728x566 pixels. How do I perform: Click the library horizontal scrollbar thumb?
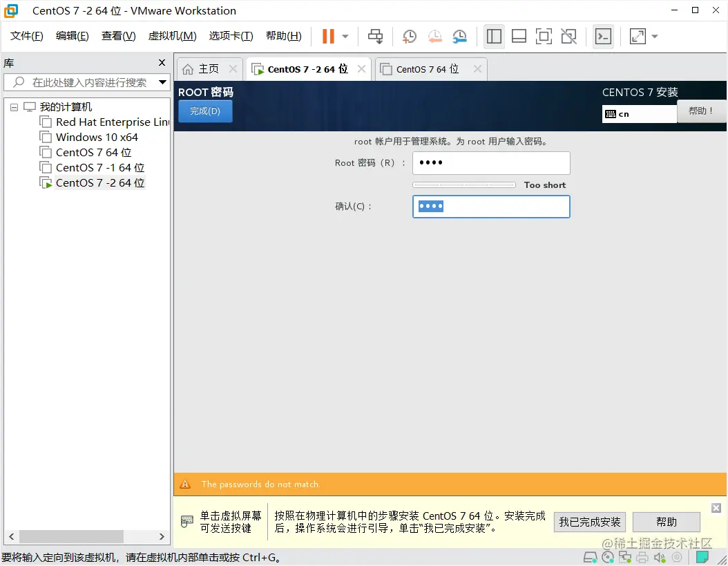coord(71,536)
